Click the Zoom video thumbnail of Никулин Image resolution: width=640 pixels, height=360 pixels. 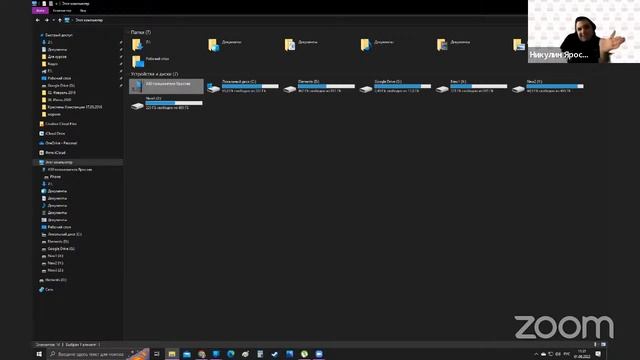pyautogui.click(x=584, y=31)
